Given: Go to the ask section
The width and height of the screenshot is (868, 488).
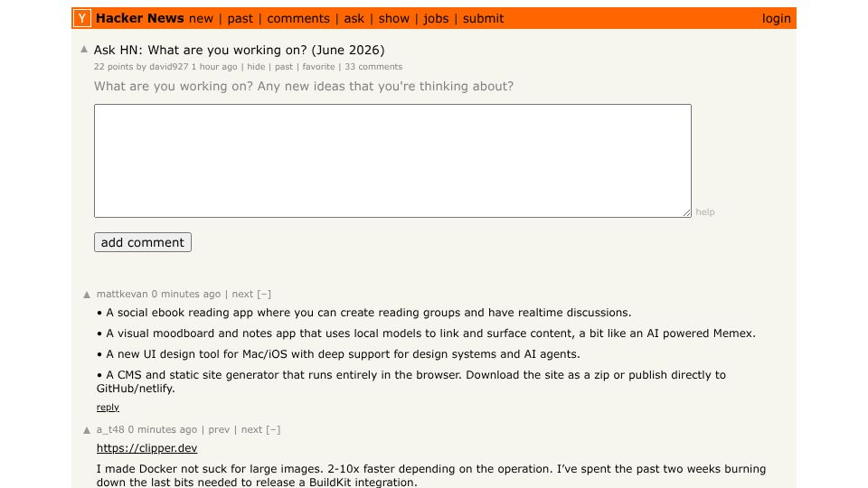Looking at the screenshot, I should (354, 18).
